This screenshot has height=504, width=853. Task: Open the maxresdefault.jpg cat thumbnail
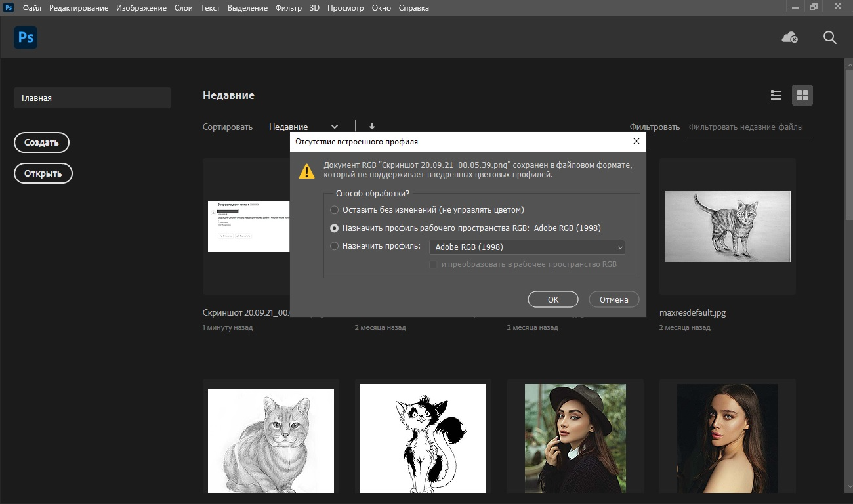click(727, 226)
